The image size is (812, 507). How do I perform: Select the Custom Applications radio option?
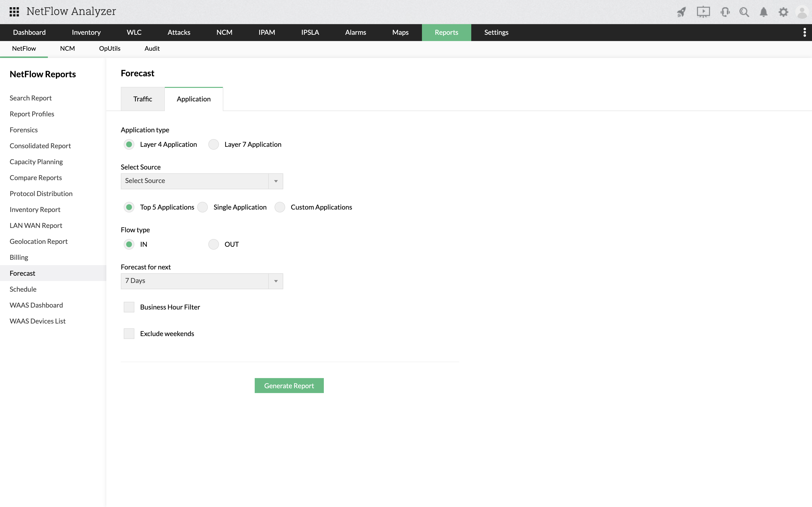tap(280, 207)
